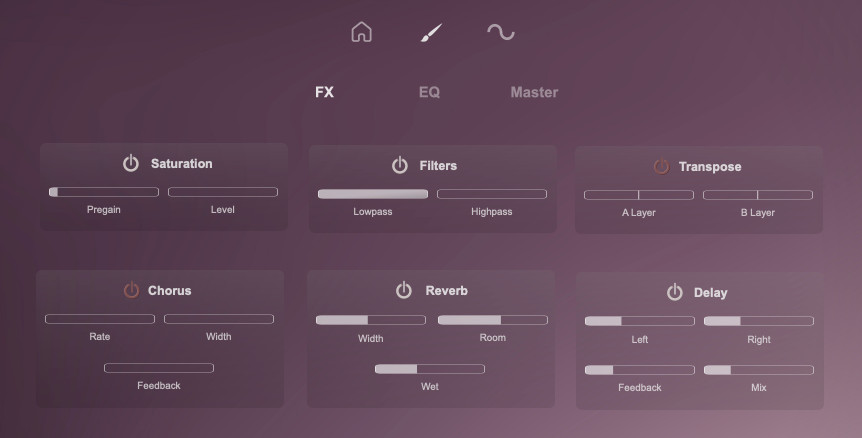The image size is (862, 438).
Task: Click the Chorus Feedback slider
Action: (x=159, y=368)
